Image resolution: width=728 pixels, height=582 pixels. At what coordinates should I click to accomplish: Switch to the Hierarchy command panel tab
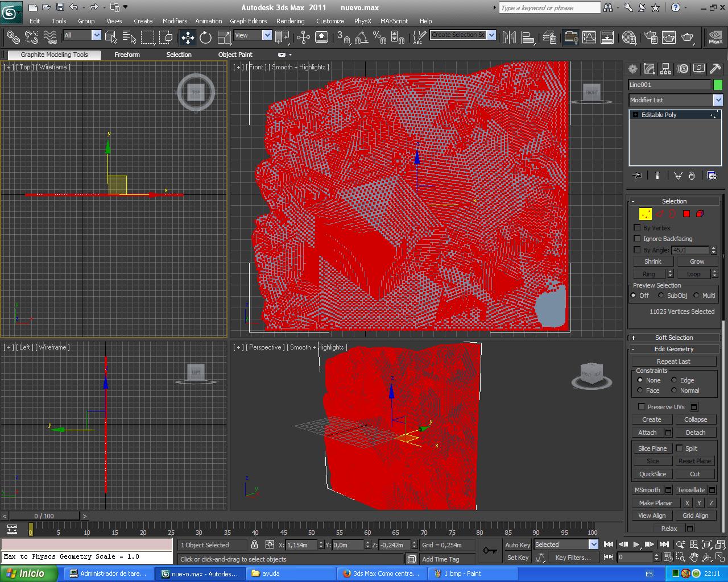coord(665,69)
